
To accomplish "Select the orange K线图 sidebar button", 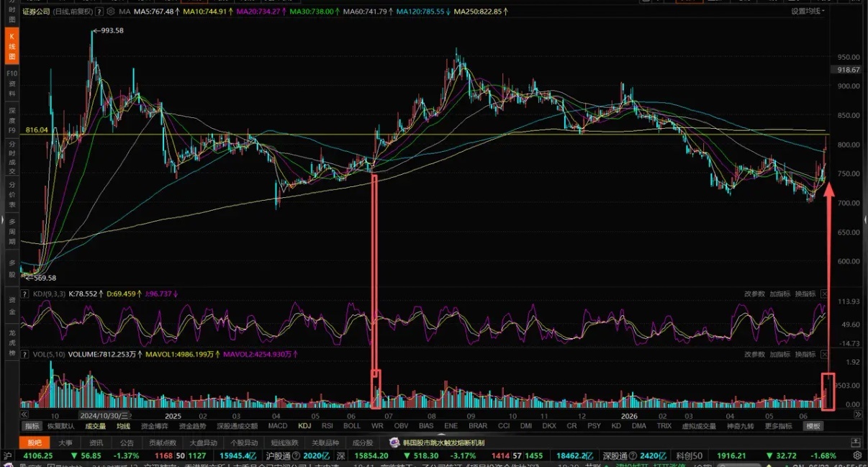I will coord(12,47).
